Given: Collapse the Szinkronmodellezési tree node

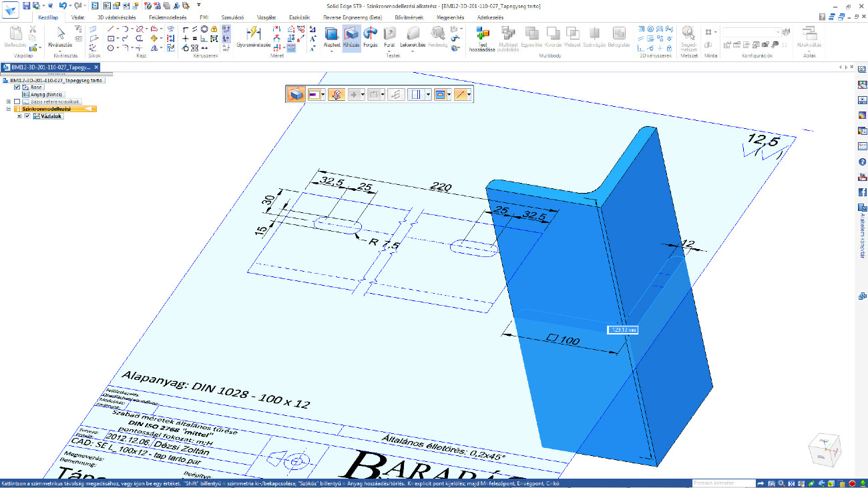Looking at the screenshot, I should click(x=9, y=109).
